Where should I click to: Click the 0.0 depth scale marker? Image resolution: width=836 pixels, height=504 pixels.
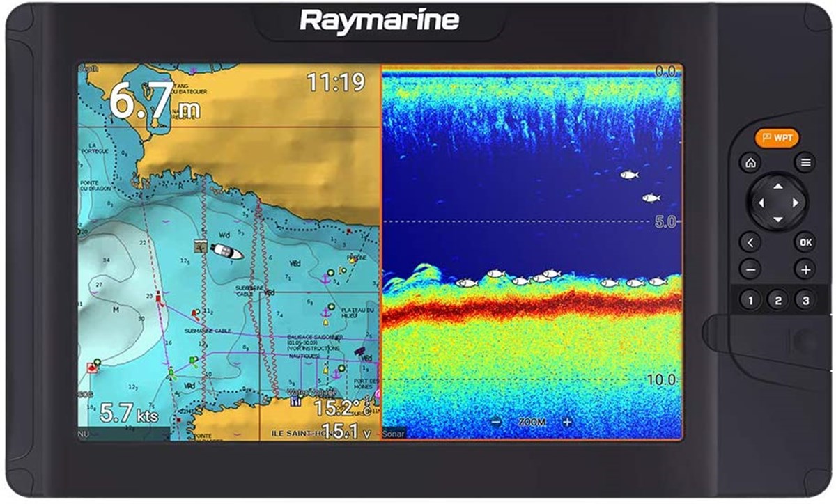coord(665,71)
